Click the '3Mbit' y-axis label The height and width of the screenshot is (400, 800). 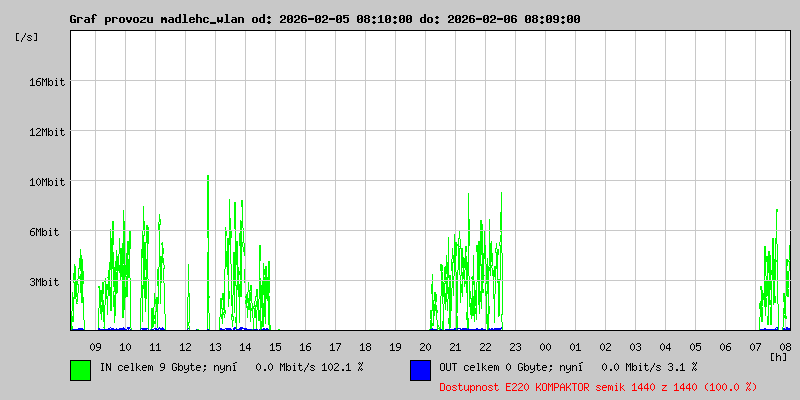44,282
